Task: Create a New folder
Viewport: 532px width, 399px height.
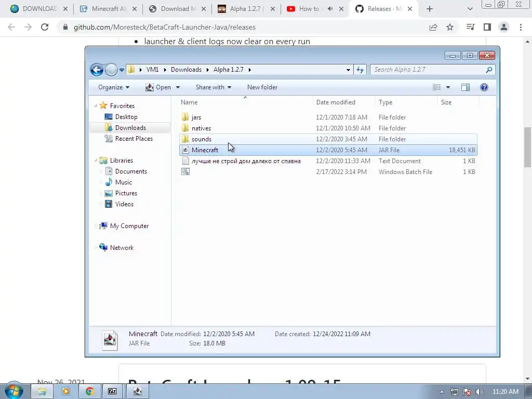Action: tap(262, 87)
